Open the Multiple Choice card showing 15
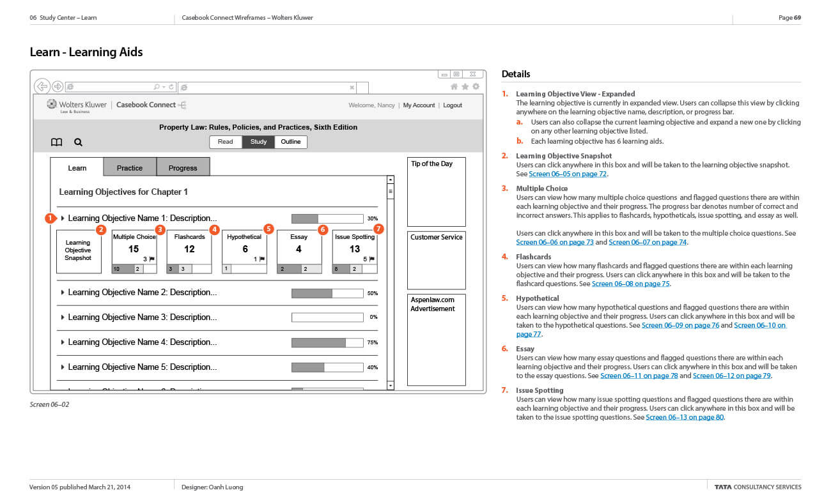The image size is (831, 504). pyautogui.click(x=134, y=252)
